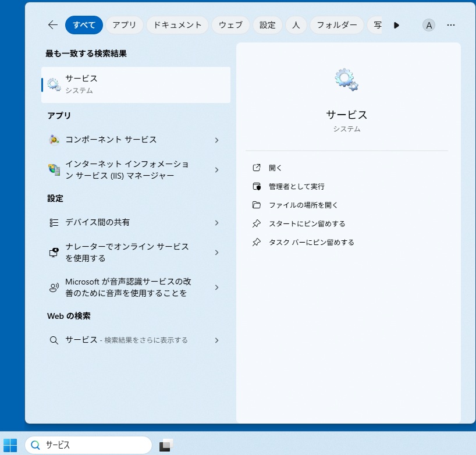Click the back arrow in search panel

[x=53, y=25]
